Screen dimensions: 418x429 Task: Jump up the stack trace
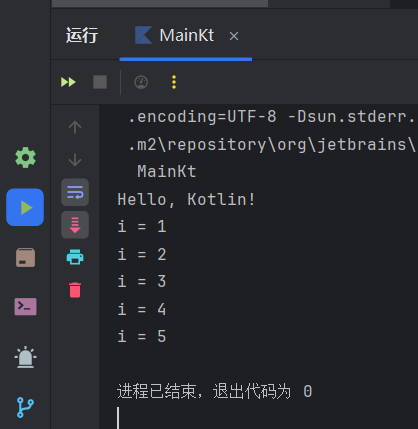click(75, 127)
